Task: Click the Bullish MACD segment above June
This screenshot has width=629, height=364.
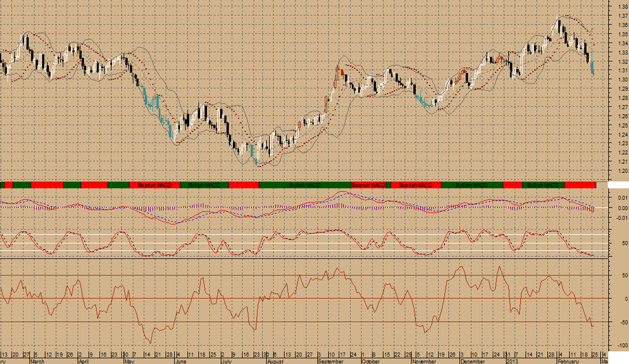Action: pyautogui.click(x=204, y=185)
